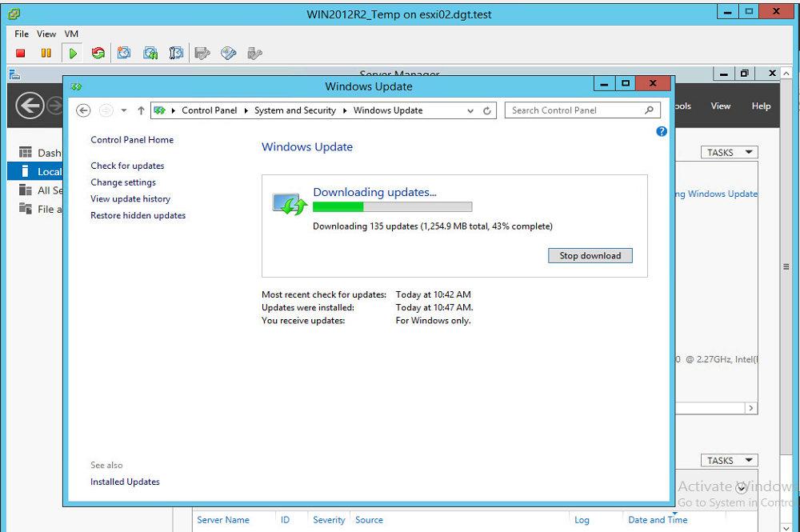Click Server Manager title bar icon
Image resolution: width=800 pixels, height=532 pixels.
click(x=14, y=75)
